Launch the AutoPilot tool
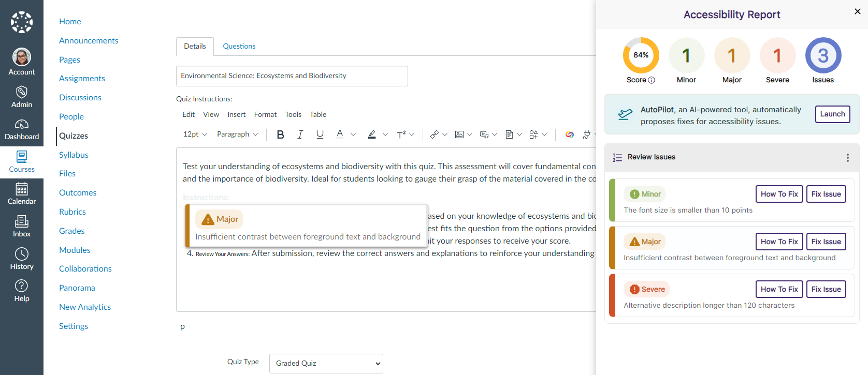The height and width of the screenshot is (375, 868). [x=832, y=114]
